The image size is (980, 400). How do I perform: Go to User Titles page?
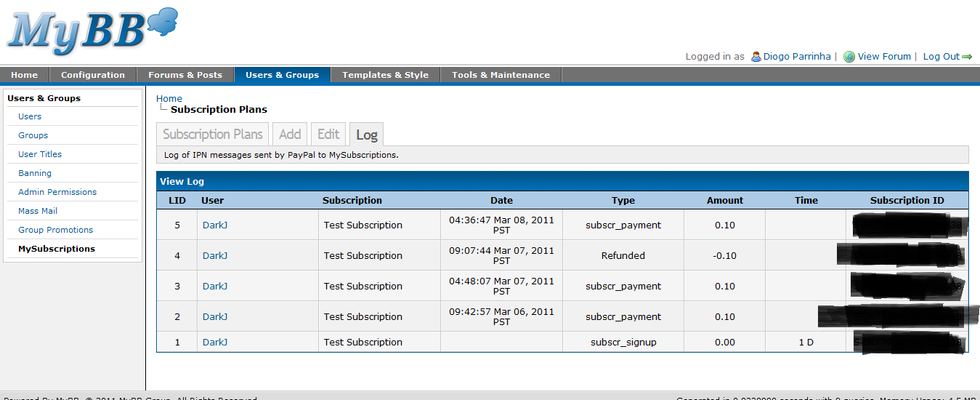pyautogui.click(x=40, y=154)
